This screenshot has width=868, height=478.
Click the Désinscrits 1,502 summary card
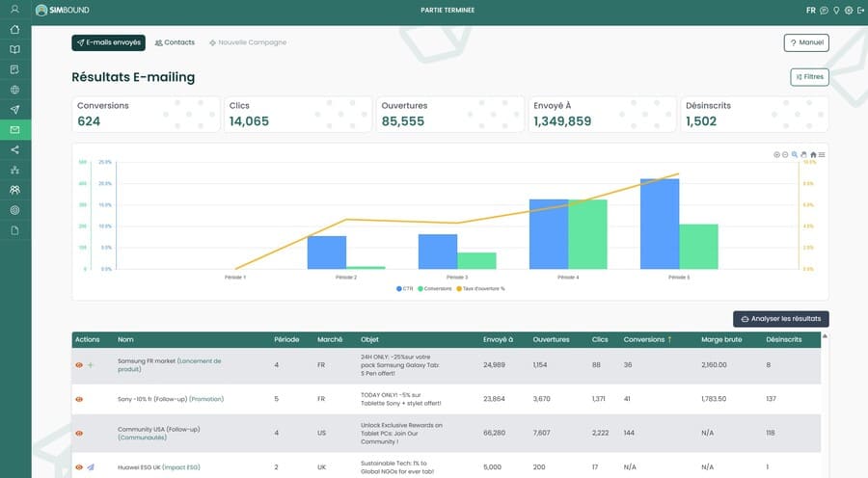pyautogui.click(x=754, y=114)
